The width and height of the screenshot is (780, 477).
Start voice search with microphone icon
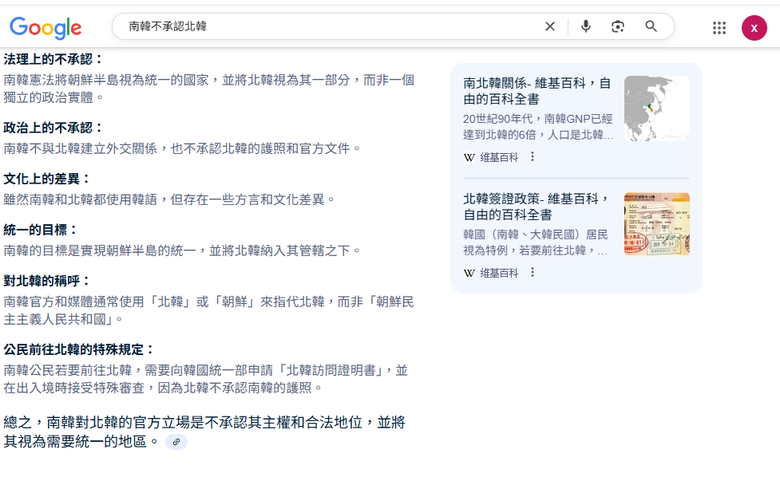586,26
